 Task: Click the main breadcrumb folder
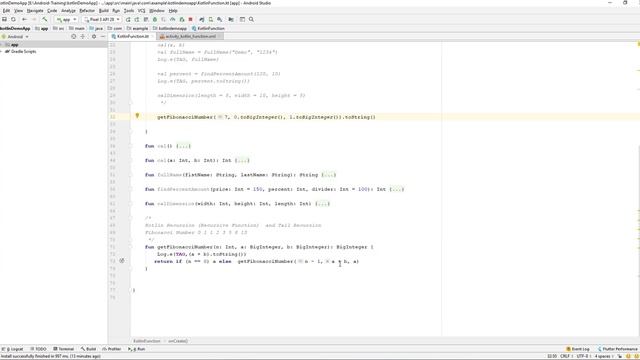(77, 29)
